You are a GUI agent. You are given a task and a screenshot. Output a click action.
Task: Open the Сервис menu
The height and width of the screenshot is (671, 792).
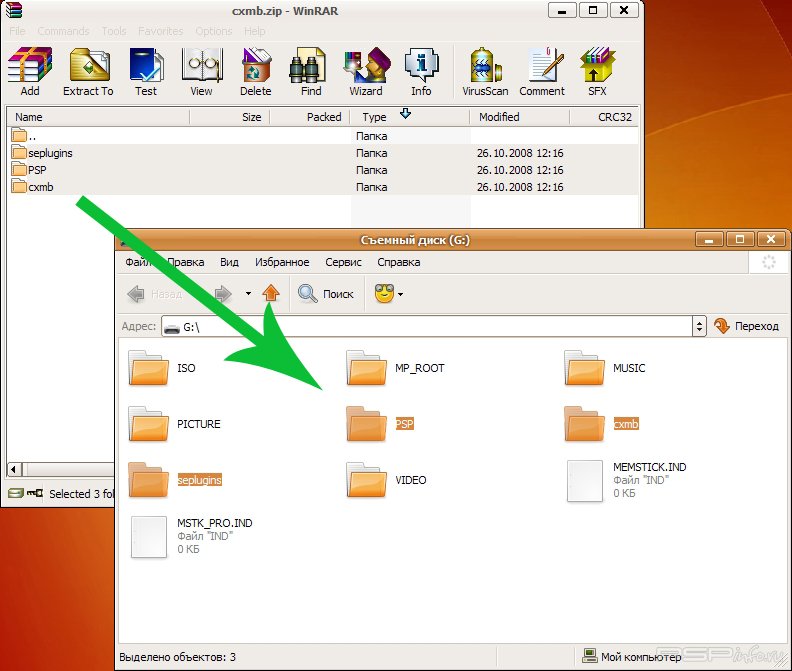click(343, 262)
